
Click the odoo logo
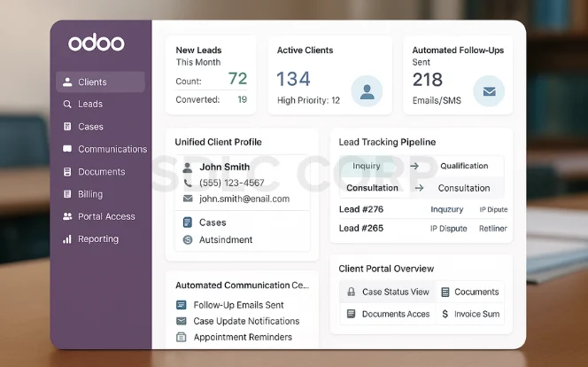[96, 43]
